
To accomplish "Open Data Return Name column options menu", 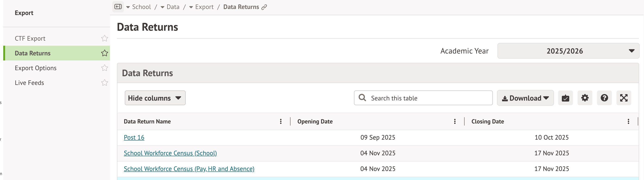I will [281, 121].
